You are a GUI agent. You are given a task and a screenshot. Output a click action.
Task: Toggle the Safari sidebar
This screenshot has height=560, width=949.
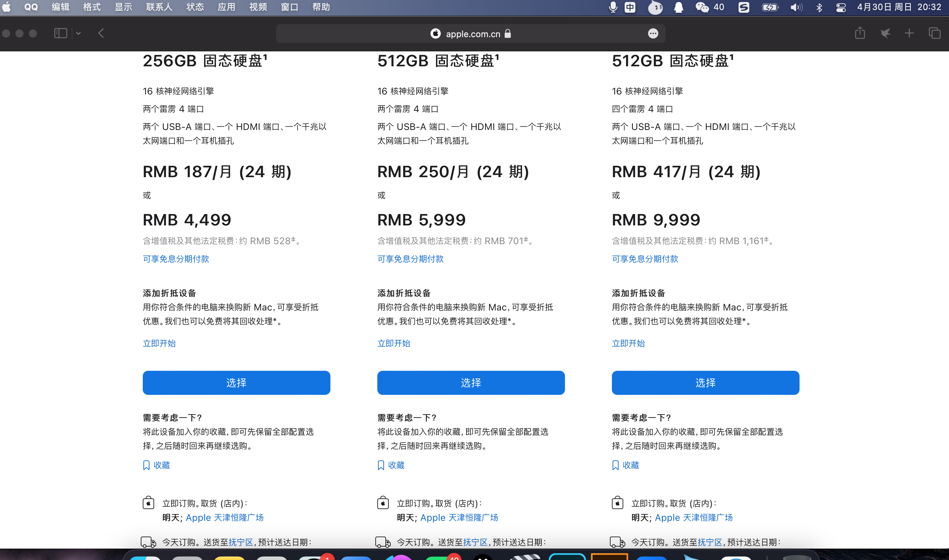point(60,33)
